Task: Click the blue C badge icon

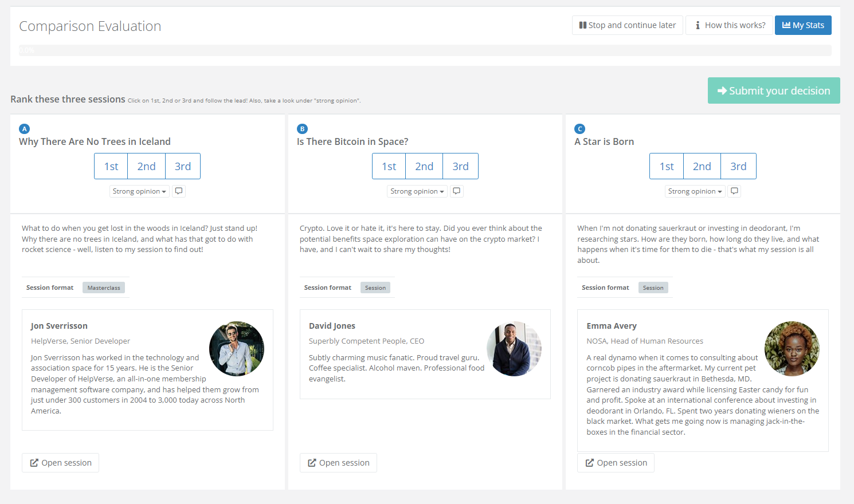Action: click(580, 129)
